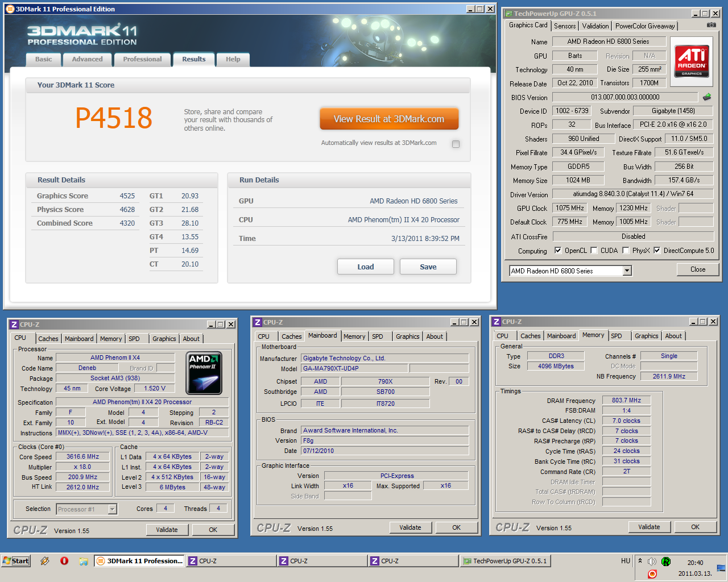Switch to TechPowerUp GPU-Z taskbar button

(x=506, y=561)
